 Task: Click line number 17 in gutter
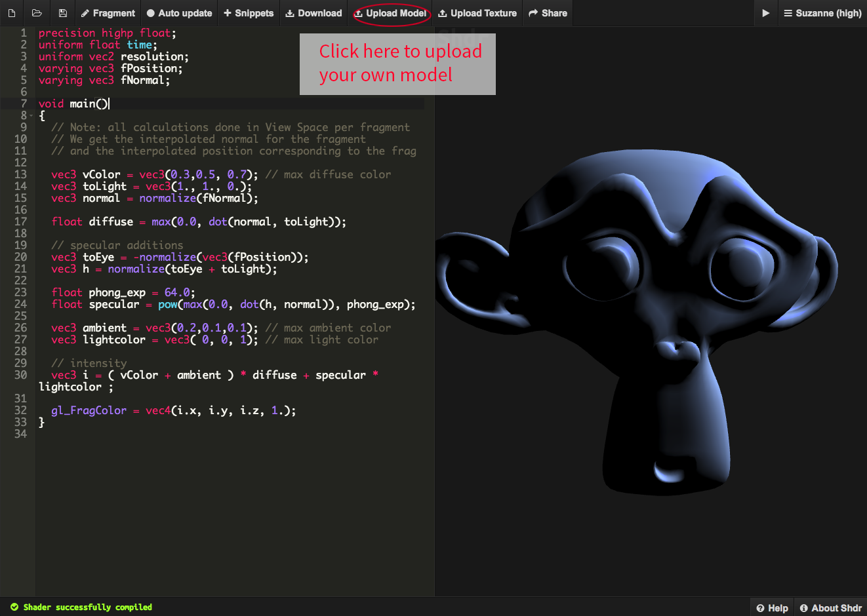pos(20,221)
